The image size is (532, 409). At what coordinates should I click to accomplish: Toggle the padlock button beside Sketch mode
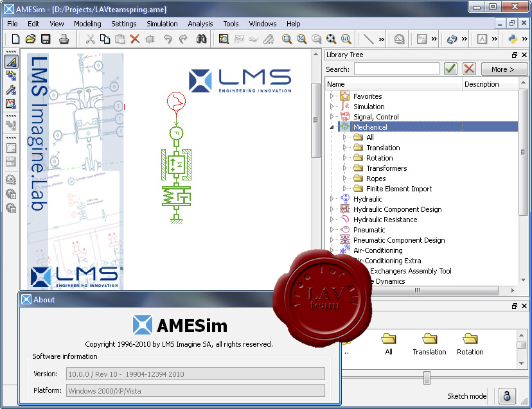507,396
